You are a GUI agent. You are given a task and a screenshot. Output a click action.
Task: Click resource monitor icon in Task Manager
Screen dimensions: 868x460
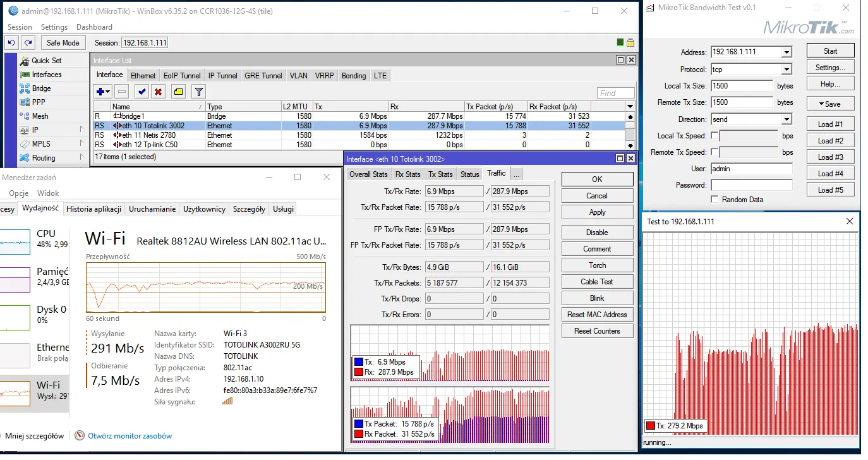[80, 435]
